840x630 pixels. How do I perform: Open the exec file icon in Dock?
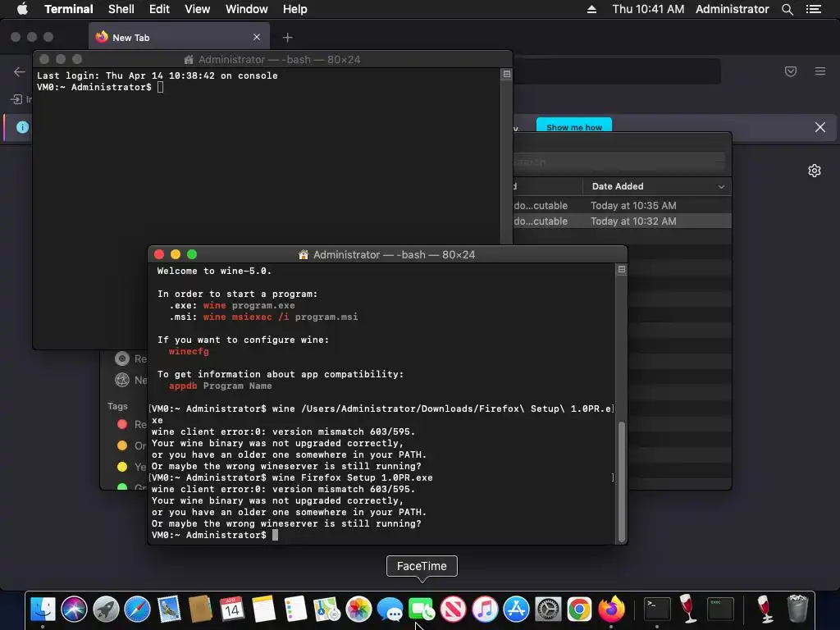coord(720,609)
